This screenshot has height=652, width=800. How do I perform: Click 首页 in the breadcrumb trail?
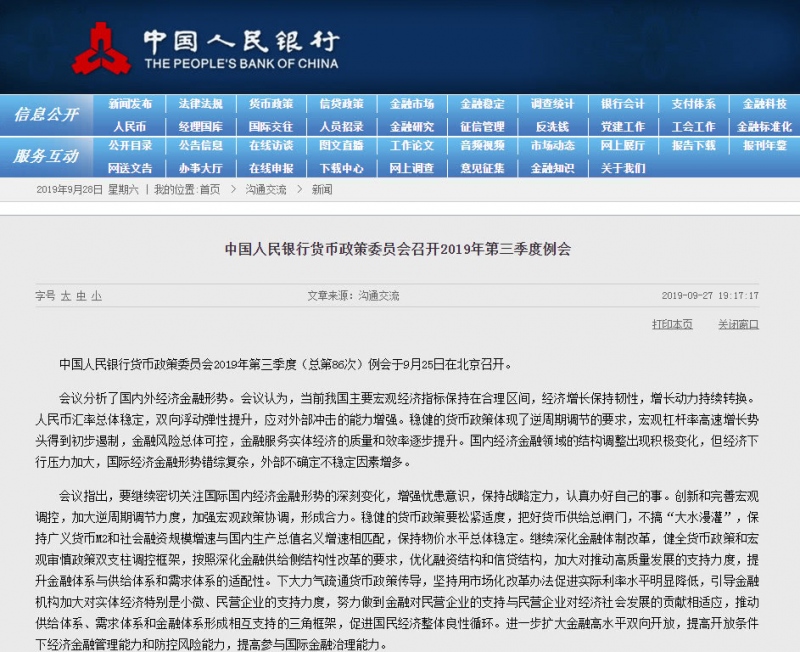[209, 189]
